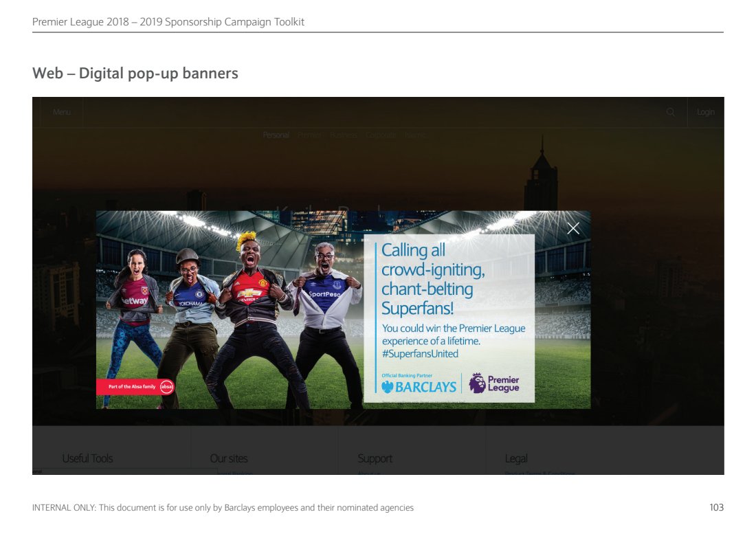Select the Personal tab
Viewport: 756px width, 534px height.
click(x=276, y=135)
